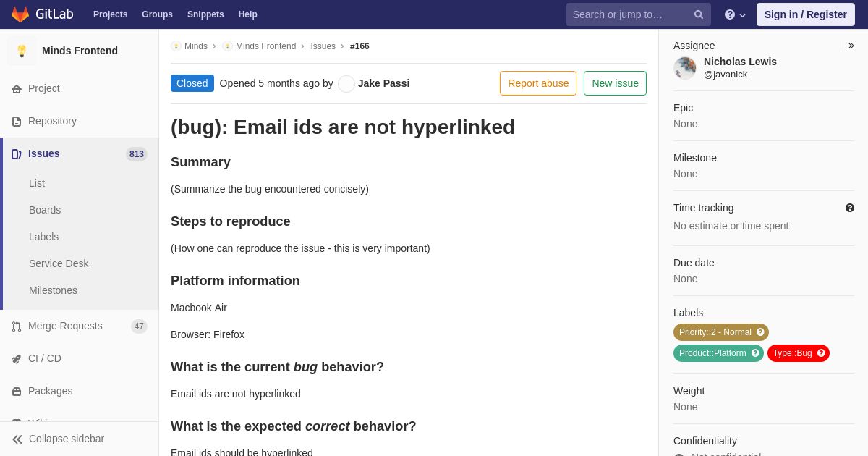Click the Report abuse button
The image size is (868, 456).
(x=538, y=83)
